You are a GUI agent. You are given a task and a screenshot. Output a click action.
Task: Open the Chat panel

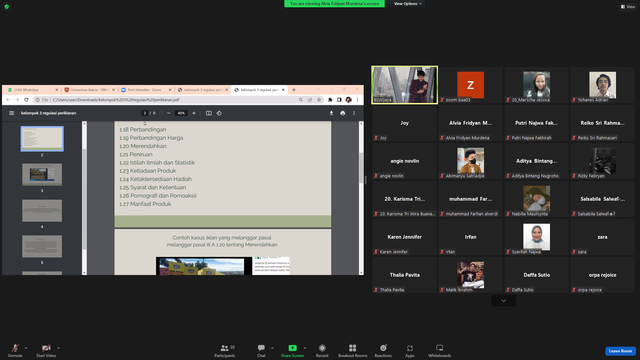point(261,350)
